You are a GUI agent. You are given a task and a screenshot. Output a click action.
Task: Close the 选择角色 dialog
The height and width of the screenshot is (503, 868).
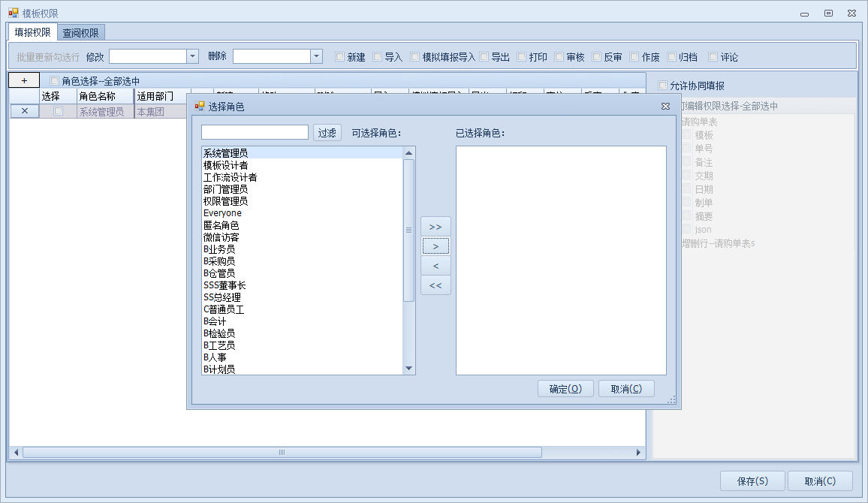click(x=665, y=107)
